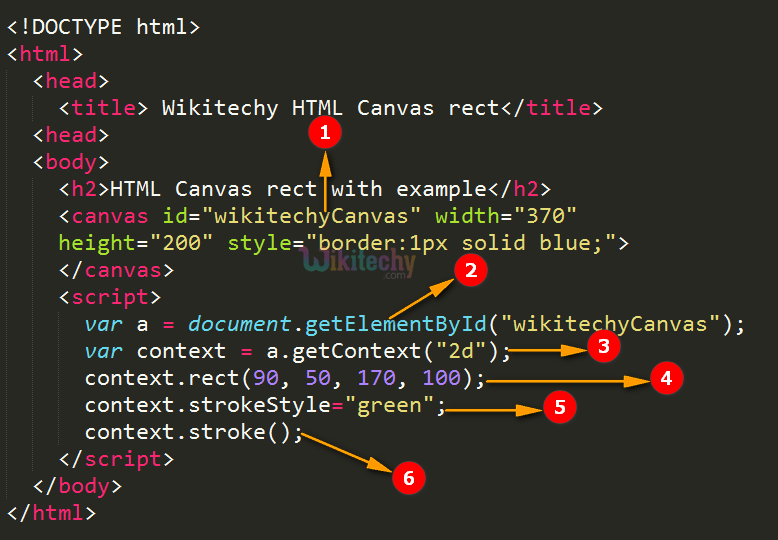Click the opening <body> tag
778x540 pixels.
click(x=71, y=162)
